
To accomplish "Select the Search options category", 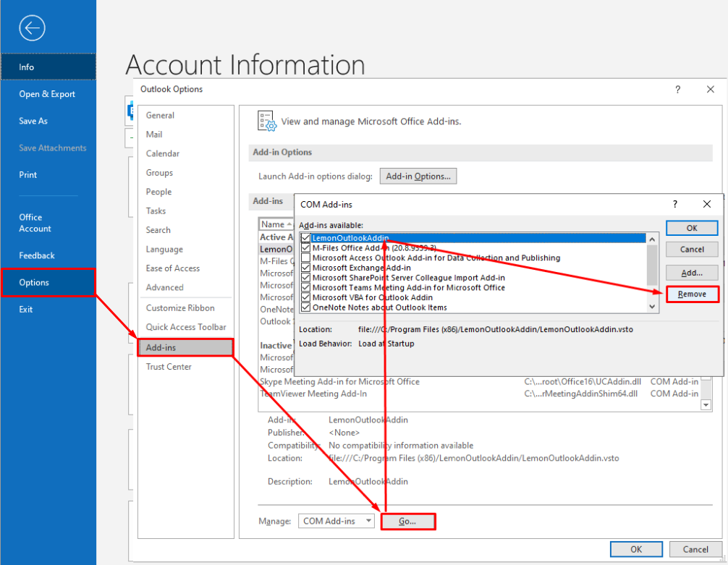I will click(x=186, y=230).
